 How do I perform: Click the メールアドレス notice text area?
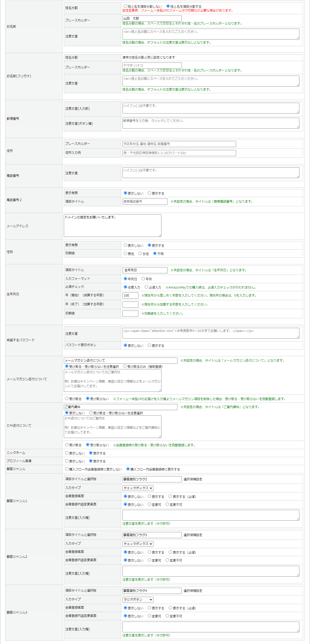tap(112, 225)
